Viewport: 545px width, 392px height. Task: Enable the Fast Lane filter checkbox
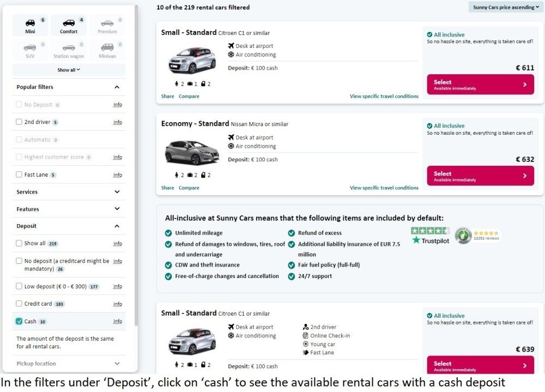(x=19, y=174)
